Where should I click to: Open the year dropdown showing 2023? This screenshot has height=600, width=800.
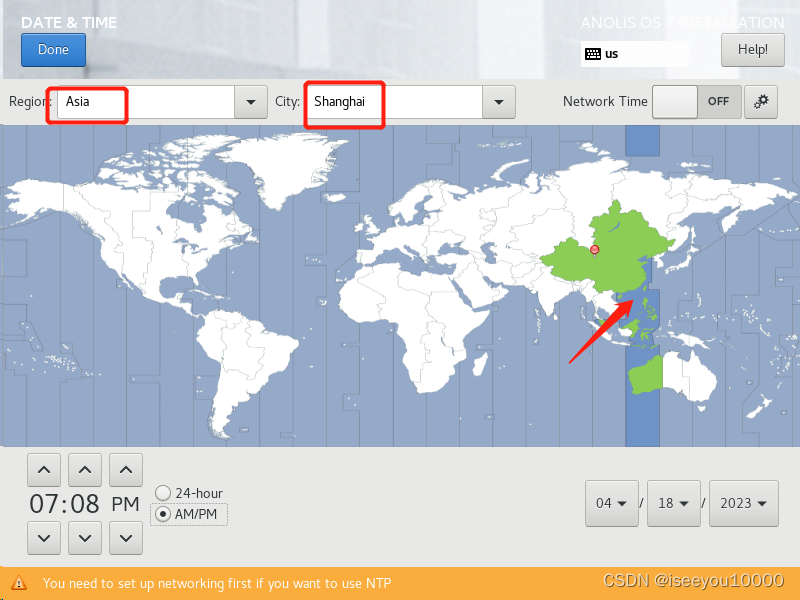click(744, 503)
